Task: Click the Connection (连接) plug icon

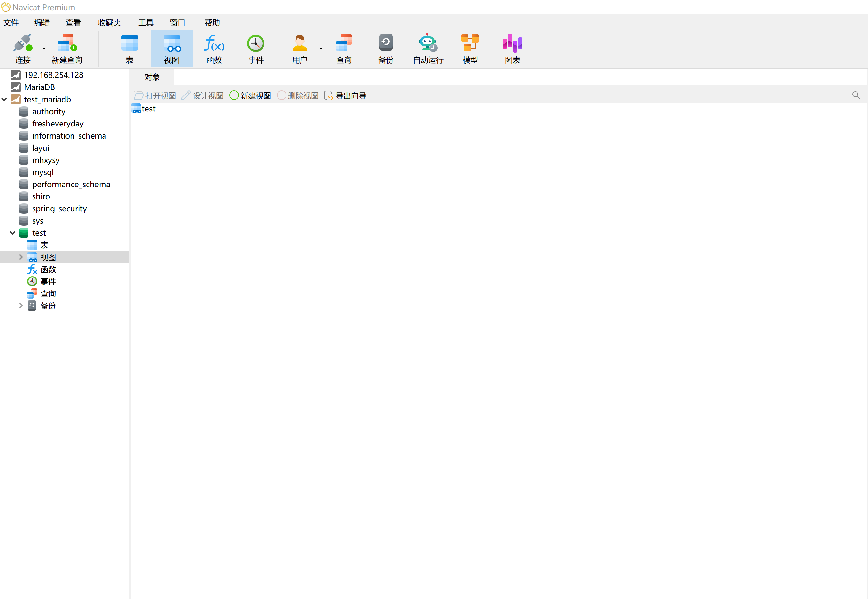Action: [23, 43]
